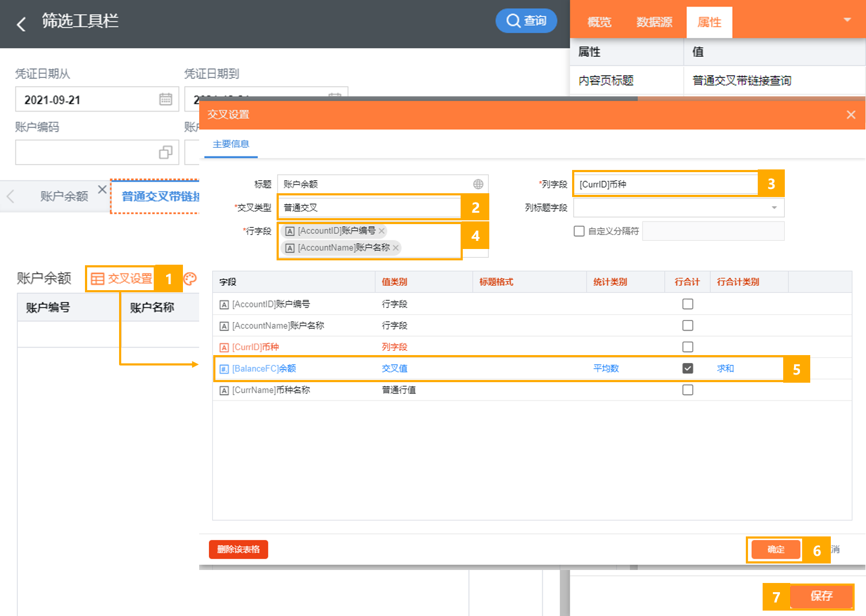Confirm with the 确定 button
The height and width of the screenshot is (616, 866).
click(776, 549)
